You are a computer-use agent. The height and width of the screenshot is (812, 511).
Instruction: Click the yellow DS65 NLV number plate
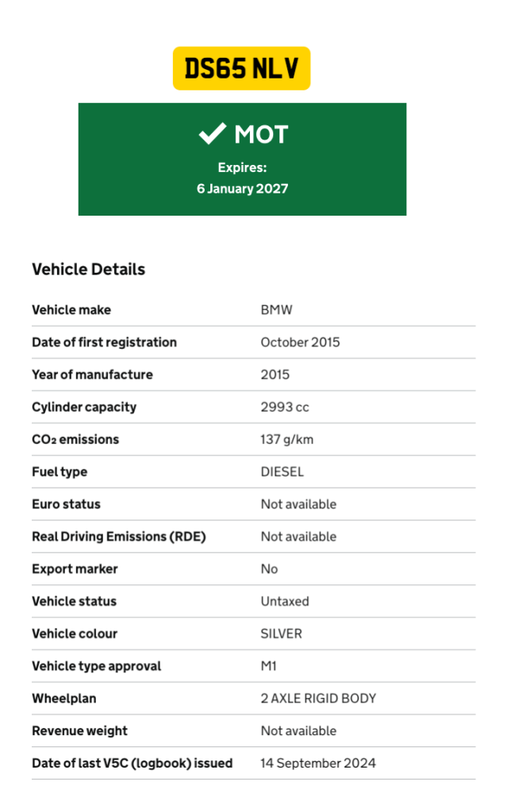(x=241, y=69)
